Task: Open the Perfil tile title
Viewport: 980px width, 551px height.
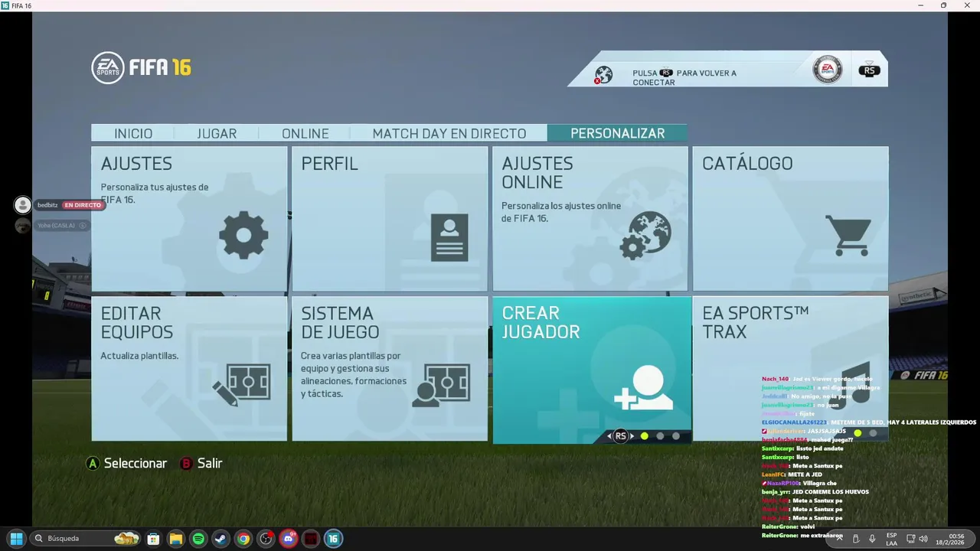Action: point(329,164)
